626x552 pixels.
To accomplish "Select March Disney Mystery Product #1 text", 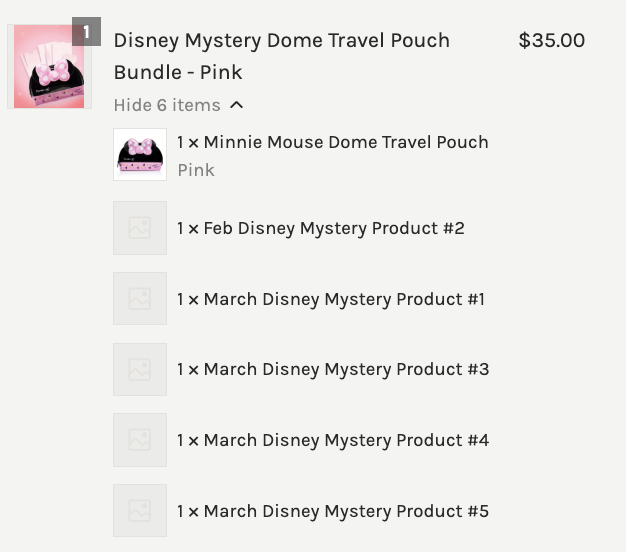I will pos(330,299).
